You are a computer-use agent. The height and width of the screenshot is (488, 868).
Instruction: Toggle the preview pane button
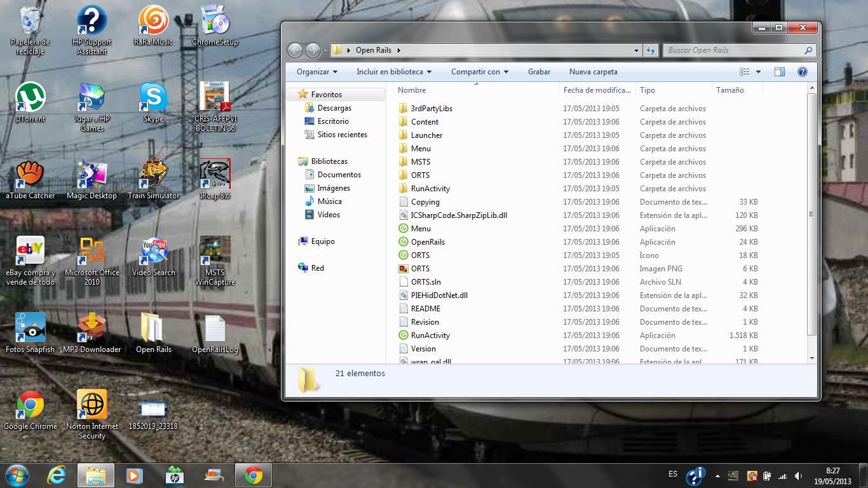coord(780,72)
